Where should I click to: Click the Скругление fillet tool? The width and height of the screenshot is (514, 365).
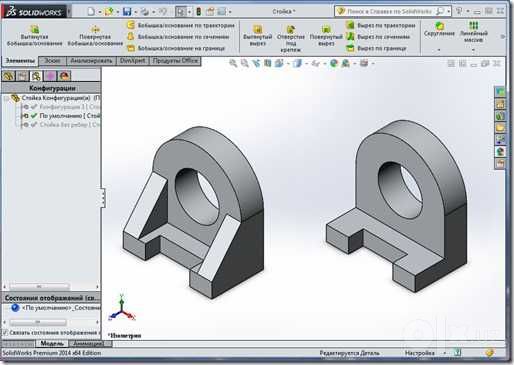(x=439, y=29)
